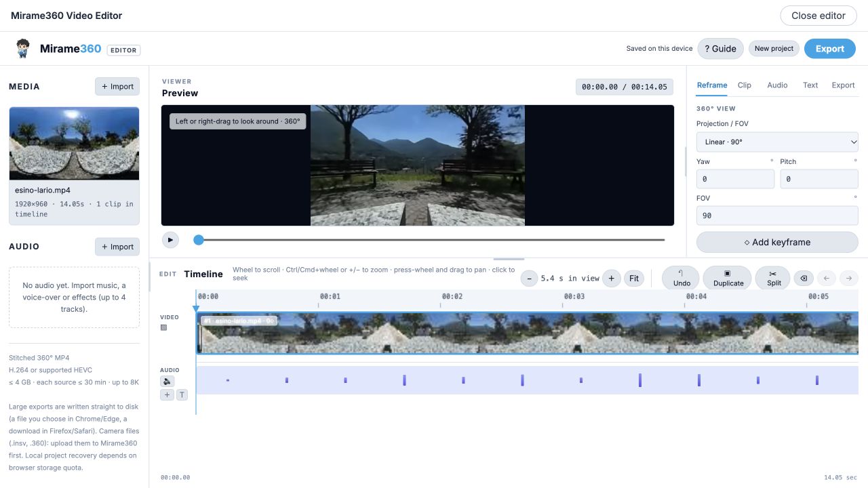This screenshot has height=488, width=868.
Task: Zoom in the timeline with the plus button
Action: tap(612, 278)
